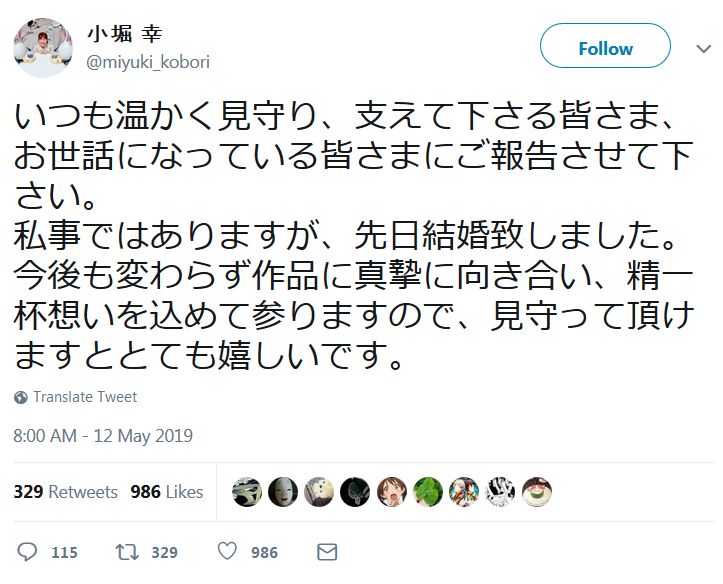This screenshot has width=723, height=584.
Task: Open the 986 Likes list
Action: click(167, 492)
